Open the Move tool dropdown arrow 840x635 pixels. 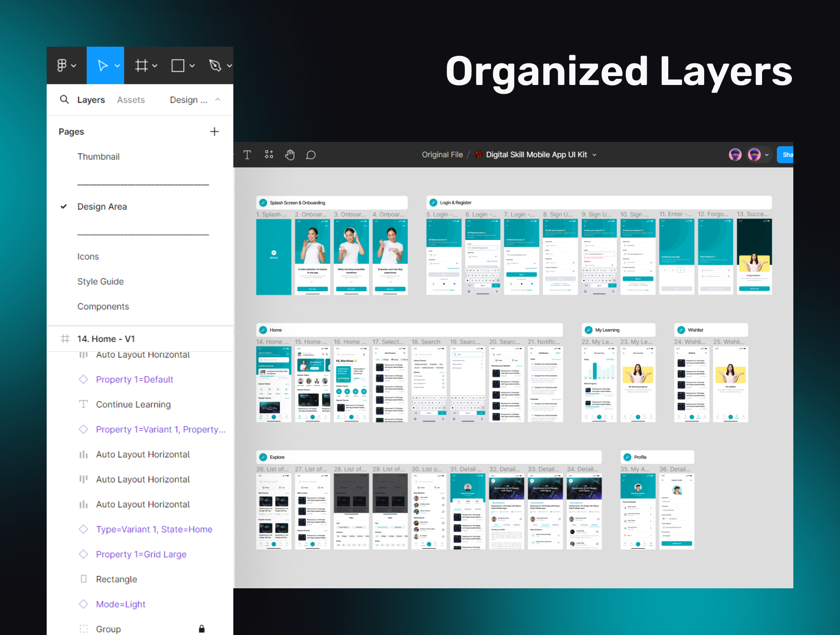(117, 65)
